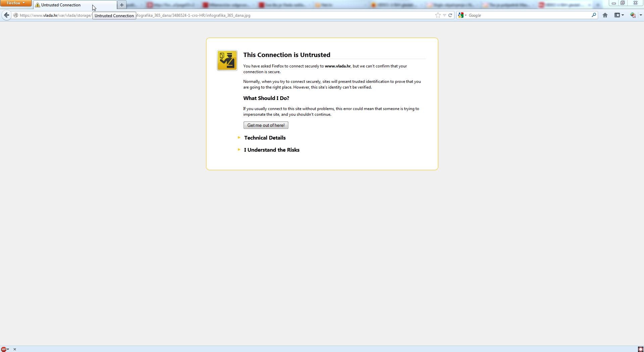Click the search magnifier icon

click(593, 15)
